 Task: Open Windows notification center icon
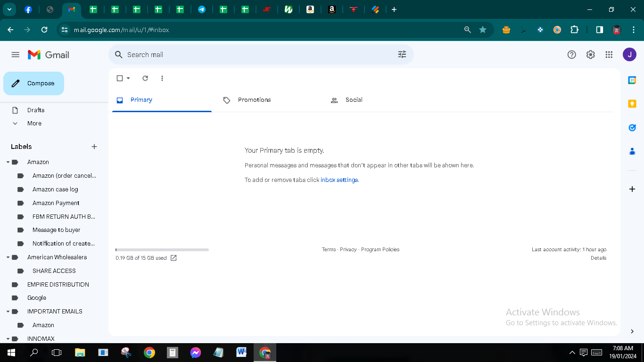[x=584, y=353]
